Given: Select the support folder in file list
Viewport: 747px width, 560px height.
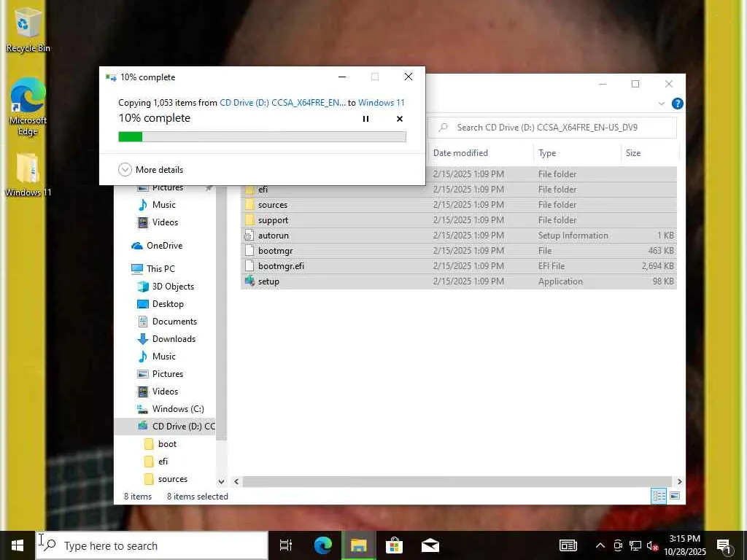Looking at the screenshot, I should point(459,220).
